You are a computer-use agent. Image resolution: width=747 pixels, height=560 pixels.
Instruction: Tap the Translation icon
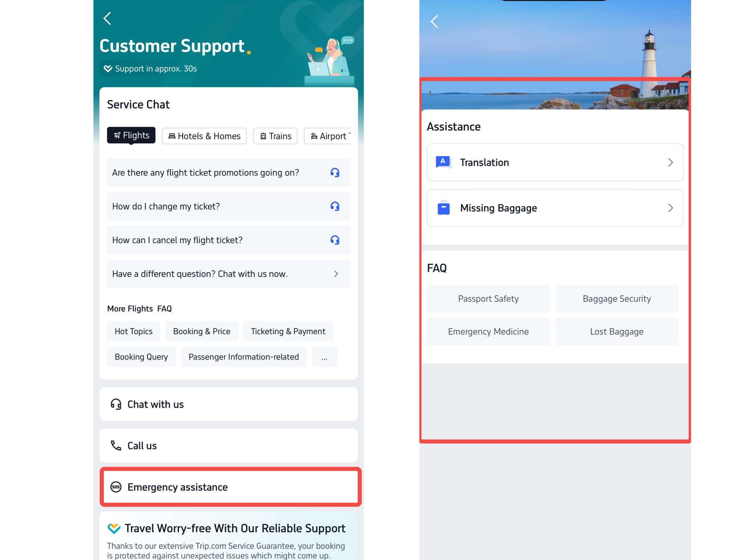click(443, 162)
